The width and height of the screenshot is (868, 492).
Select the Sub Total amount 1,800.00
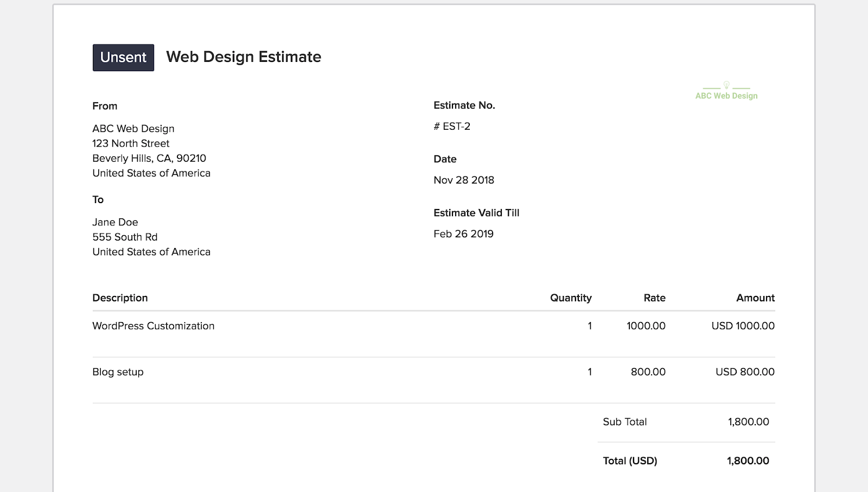coord(750,421)
